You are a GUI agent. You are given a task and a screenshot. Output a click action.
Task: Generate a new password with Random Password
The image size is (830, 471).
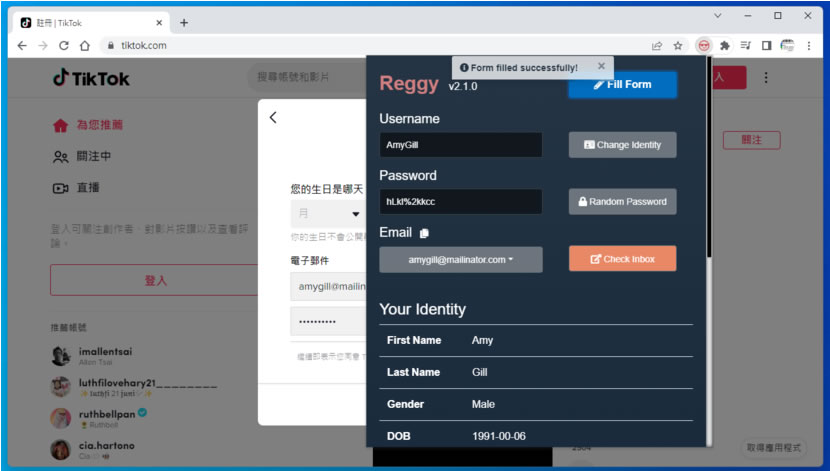622,201
